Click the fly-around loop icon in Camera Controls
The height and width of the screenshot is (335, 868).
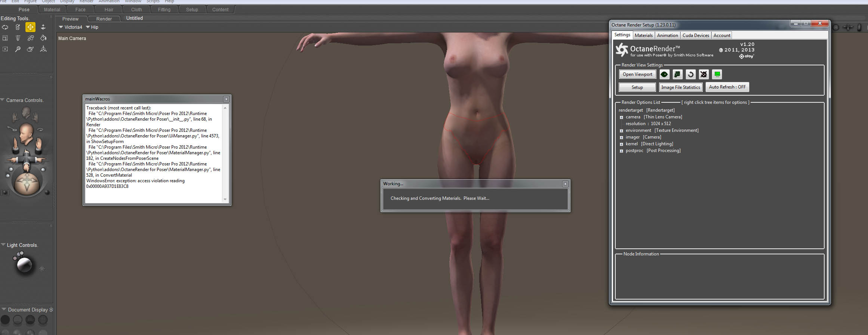click(x=40, y=130)
